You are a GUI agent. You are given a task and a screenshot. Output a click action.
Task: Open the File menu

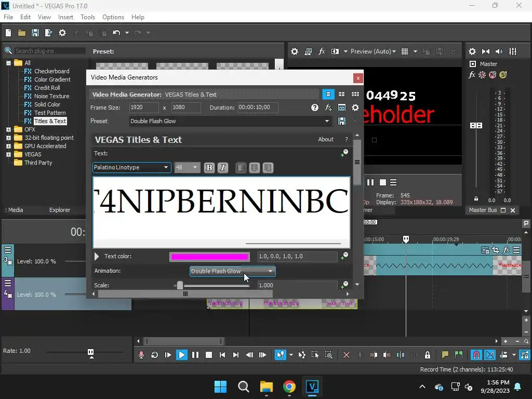tap(8, 17)
